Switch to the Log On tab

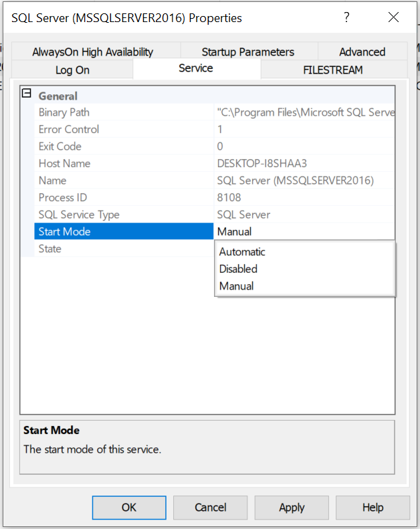pos(72,70)
